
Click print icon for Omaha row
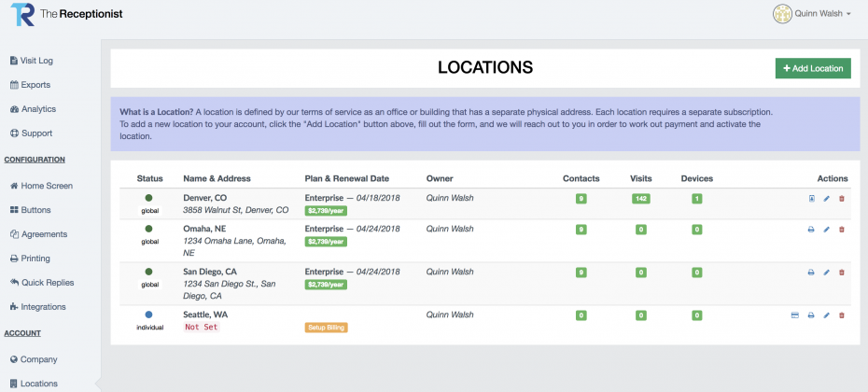tap(811, 230)
